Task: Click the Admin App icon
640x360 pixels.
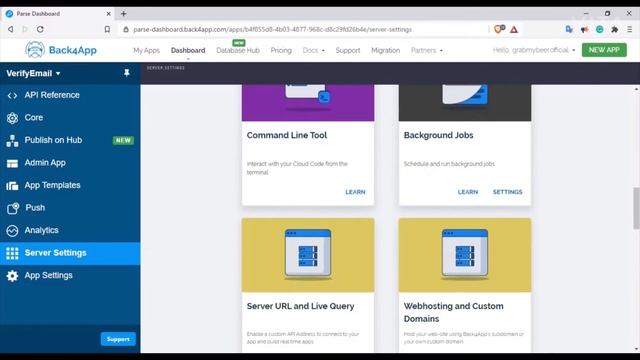Action: (x=12, y=163)
